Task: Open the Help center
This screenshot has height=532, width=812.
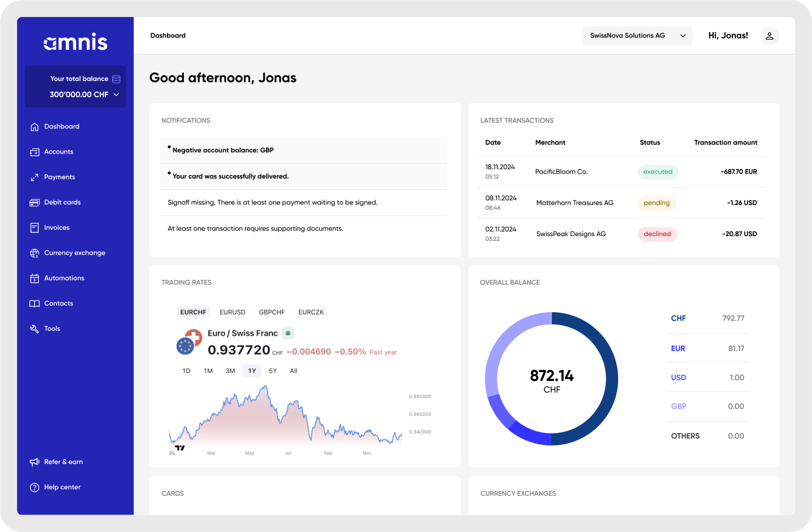Action: tap(61, 487)
